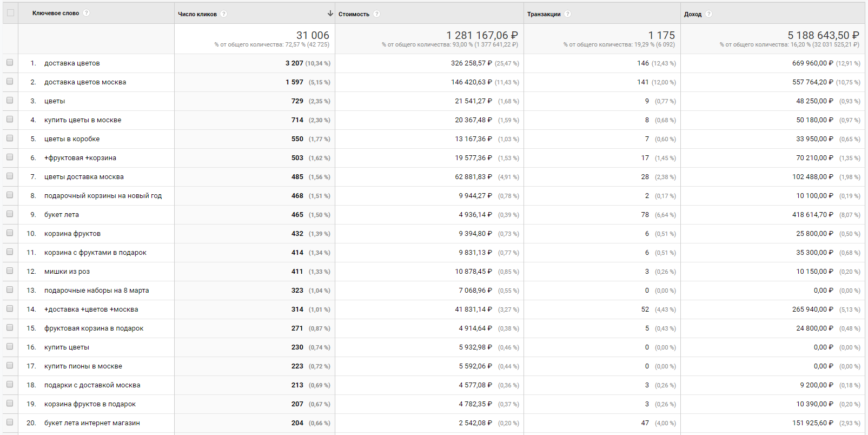Select cost value 2 542,08 ₽
Viewport: 868px width, 435px height.
[x=475, y=423]
